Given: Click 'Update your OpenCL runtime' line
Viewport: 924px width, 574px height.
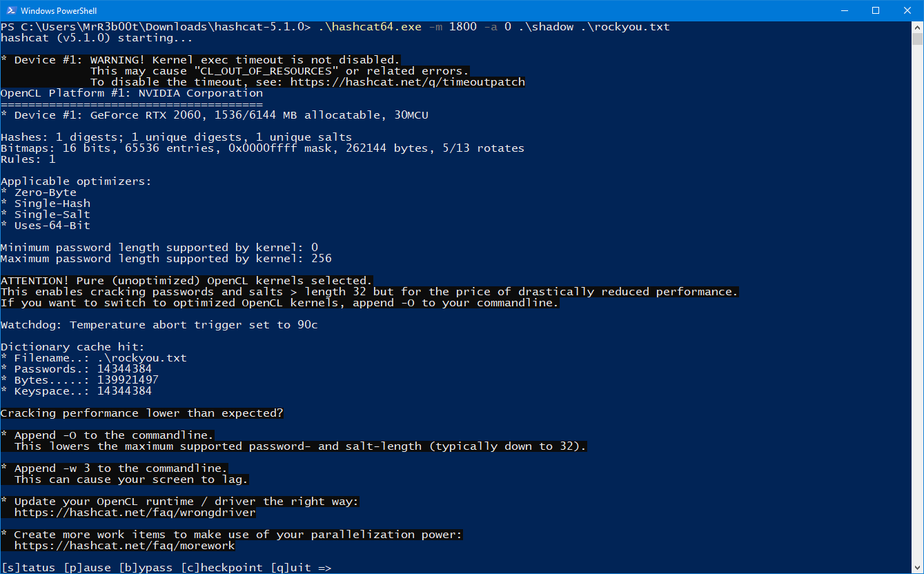Looking at the screenshot, I should tap(180, 502).
